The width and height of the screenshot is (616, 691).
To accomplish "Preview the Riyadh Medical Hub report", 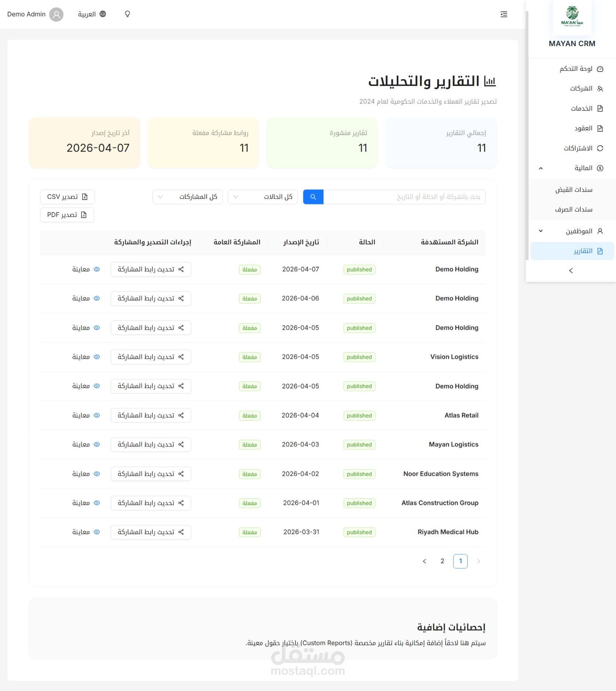I will (86, 532).
